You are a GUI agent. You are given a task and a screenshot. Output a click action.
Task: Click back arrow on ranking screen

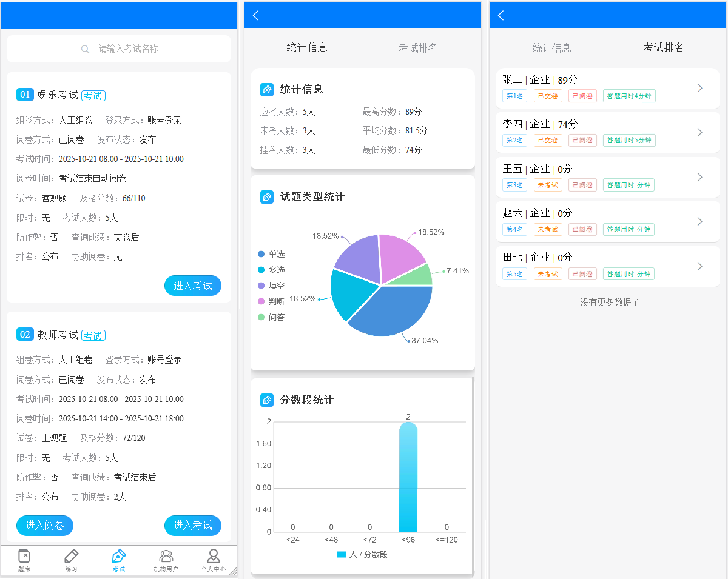pos(501,16)
